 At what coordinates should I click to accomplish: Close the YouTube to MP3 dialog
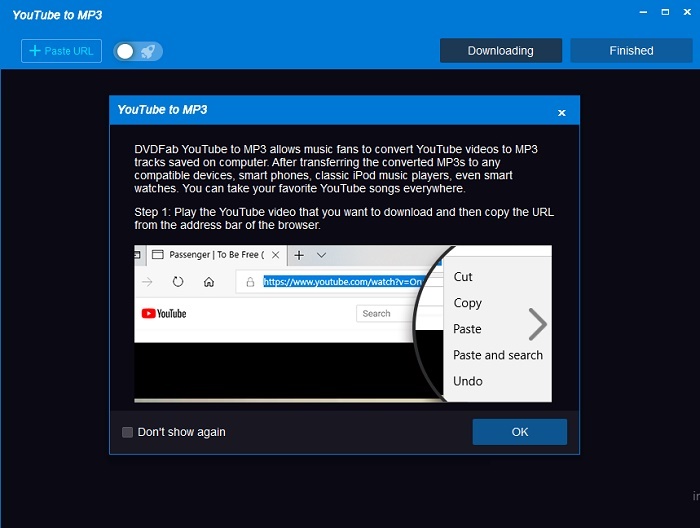[x=562, y=113]
